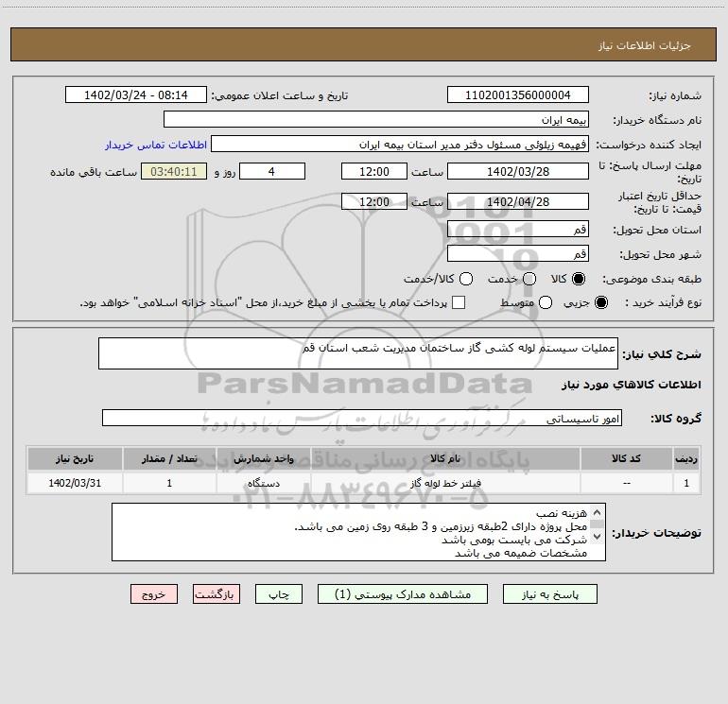The image size is (728, 704).
Task: Select the 'جزیی' purchase type radio
Action: coord(600,302)
